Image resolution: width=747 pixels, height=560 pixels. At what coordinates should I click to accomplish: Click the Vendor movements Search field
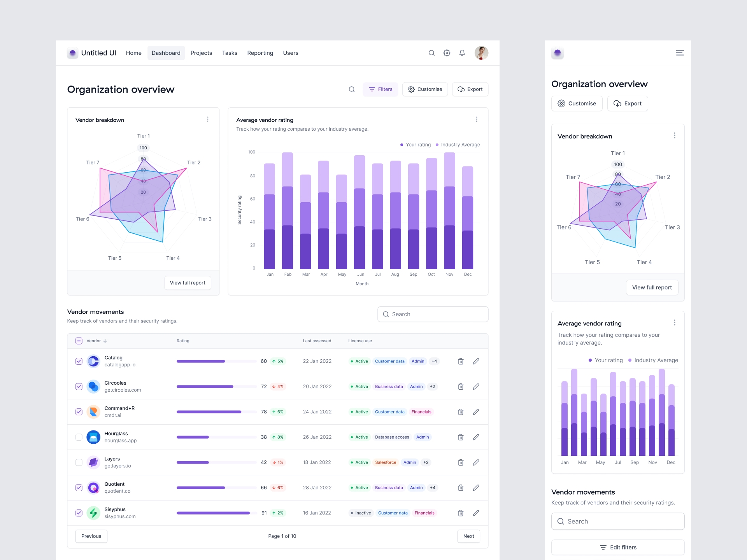[433, 314]
